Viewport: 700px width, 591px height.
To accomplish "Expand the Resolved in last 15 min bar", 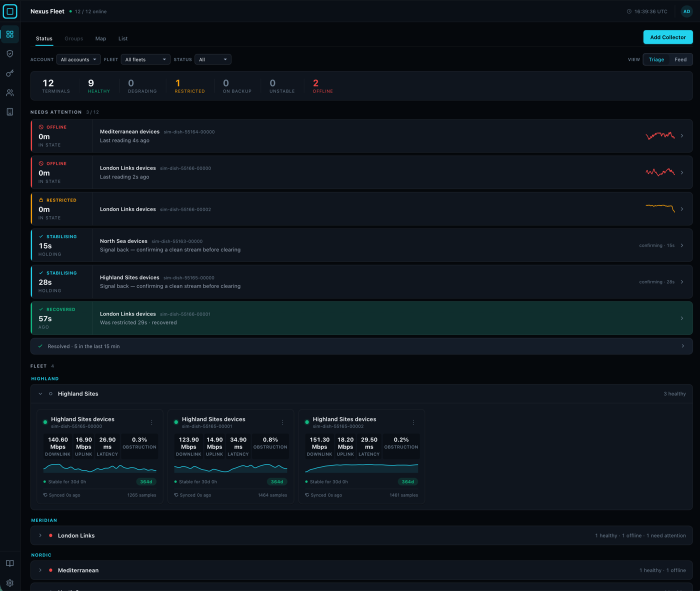I will pos(361,346).
